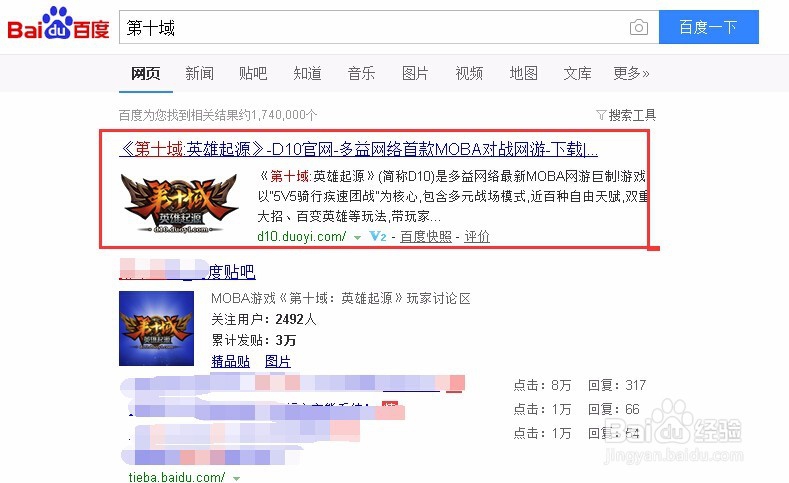Click the 百度一下 search button
The image size is (789, 483).
coord(708,27)
